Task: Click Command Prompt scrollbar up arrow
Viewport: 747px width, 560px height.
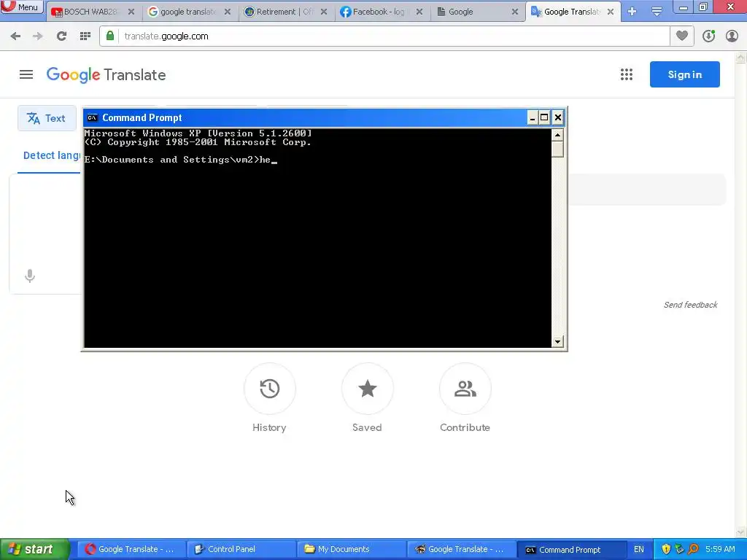Action: tap(557, 135)
